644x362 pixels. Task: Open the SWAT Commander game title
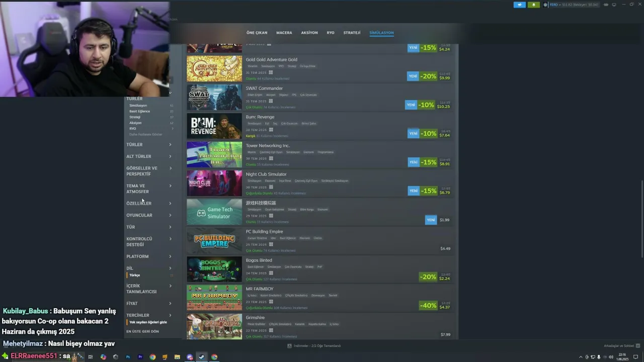[x=264, y=88]
